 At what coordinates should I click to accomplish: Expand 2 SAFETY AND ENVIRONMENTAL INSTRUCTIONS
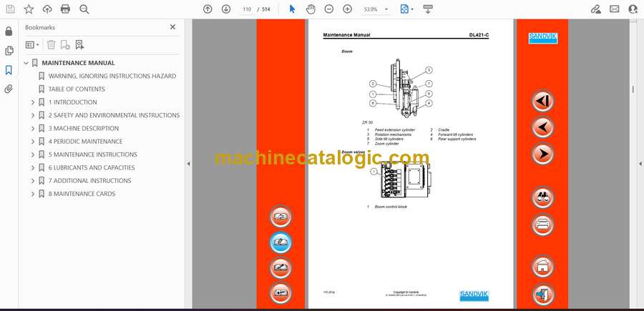pyautogui.click(x=33, y=115)
